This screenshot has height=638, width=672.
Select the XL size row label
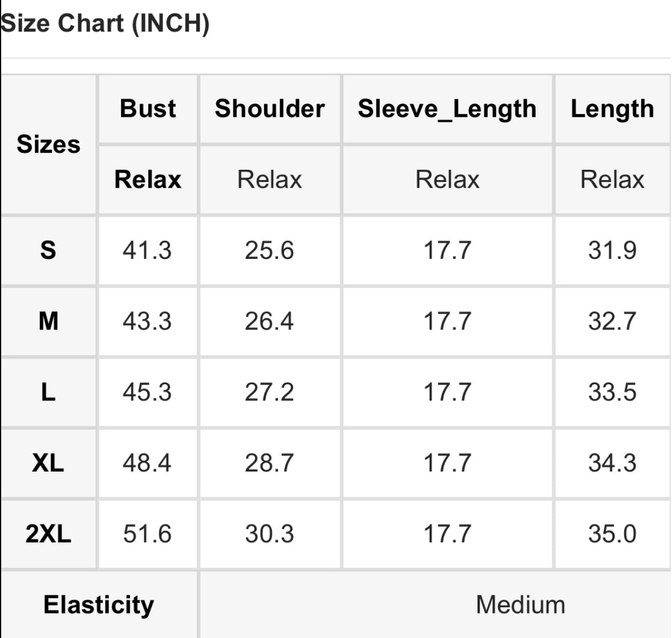(x=48, y=463)
